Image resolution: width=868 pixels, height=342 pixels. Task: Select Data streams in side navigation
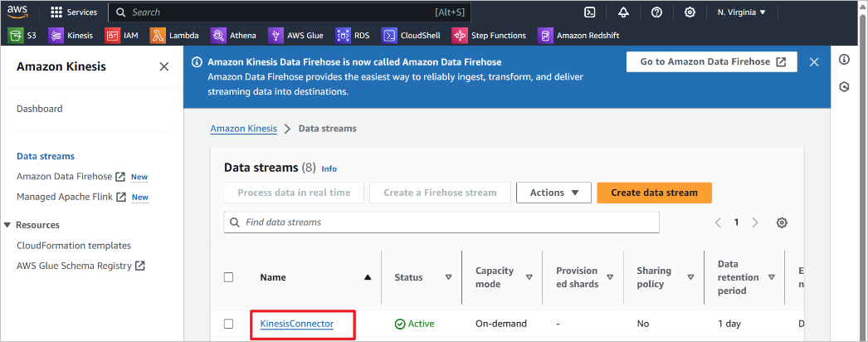coord(46,156)
